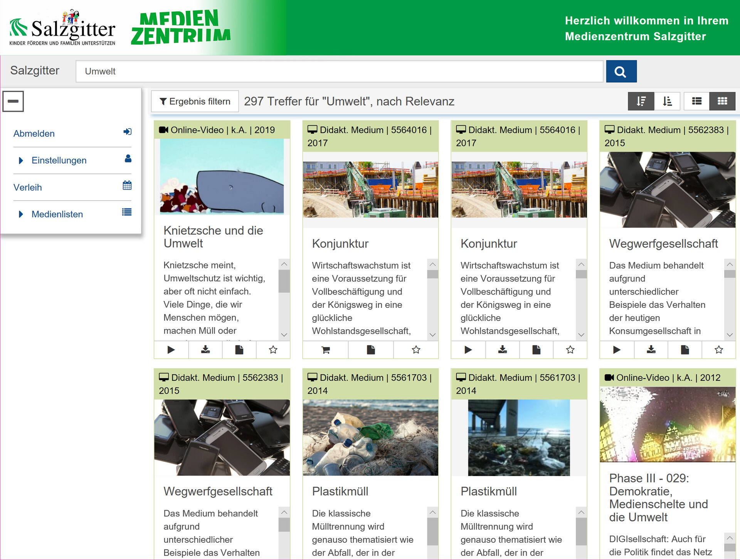Sort results in ascending order
Viewport: 740px width, 560px height.
pos(667,101)
